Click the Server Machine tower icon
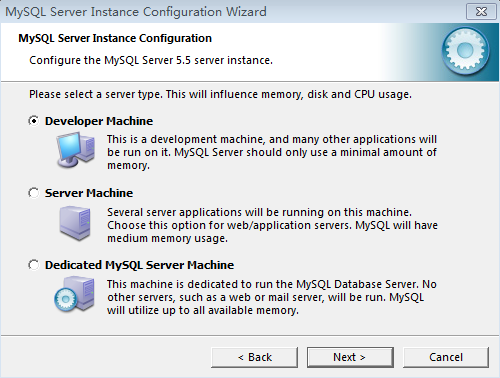 coord(75,223)
